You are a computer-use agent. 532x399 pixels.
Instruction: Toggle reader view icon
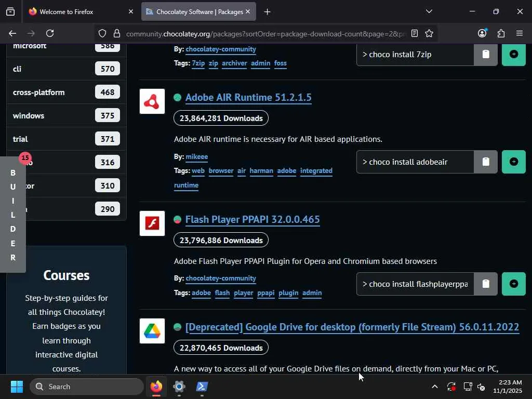pos(414,33)
